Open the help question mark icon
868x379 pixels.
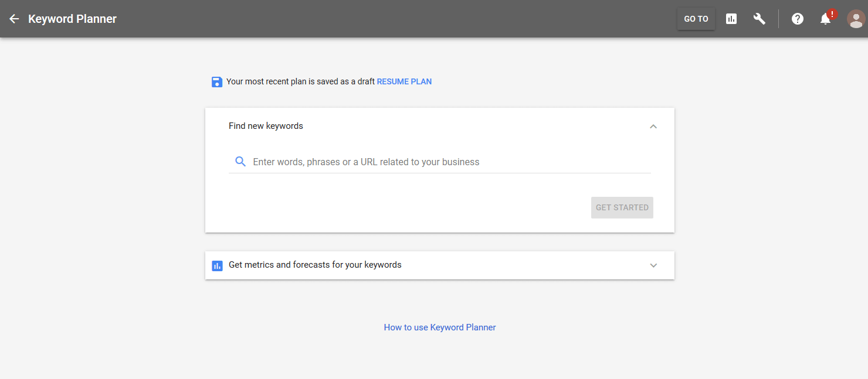point(797,18)
